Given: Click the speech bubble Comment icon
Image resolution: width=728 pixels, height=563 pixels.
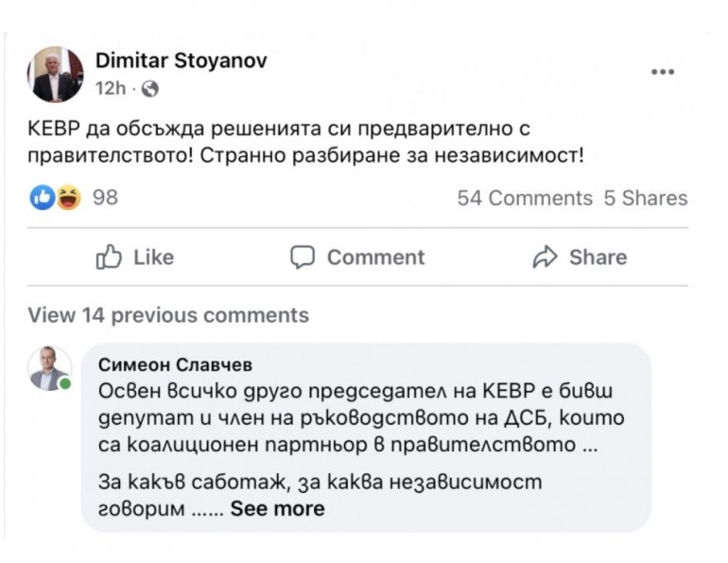Looking at the screenshot, I should [x=302, y=257].
